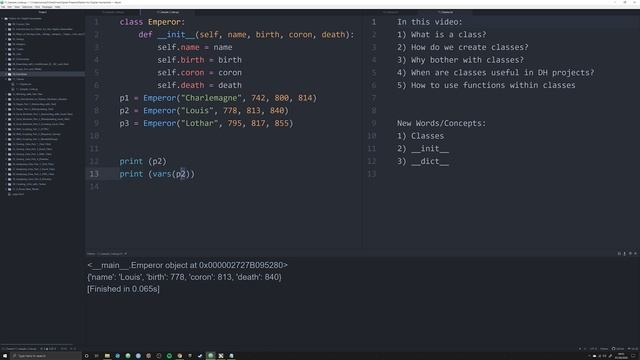
Task: Click the '1) What is a class?' note line
Action: point(442,35)
